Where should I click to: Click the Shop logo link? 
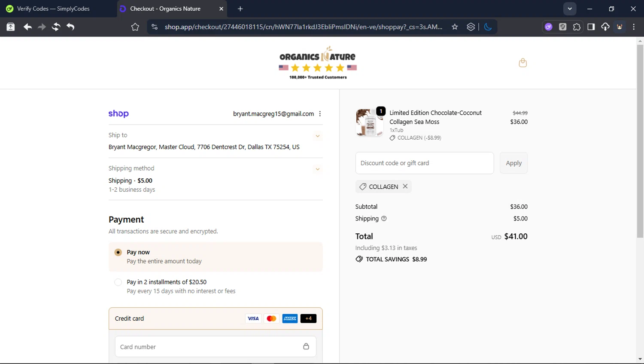click(x=118, y=113)
